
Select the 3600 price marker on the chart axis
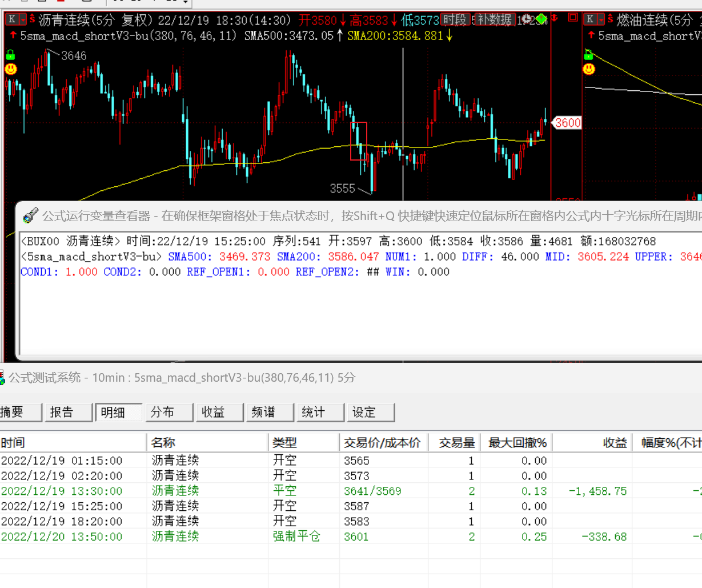(x=568, y=122)
